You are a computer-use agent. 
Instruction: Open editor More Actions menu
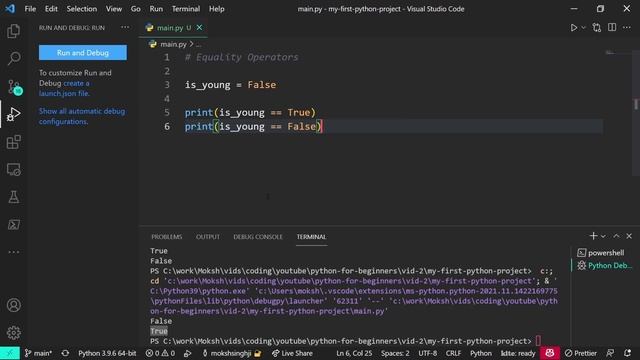click(627, 28)
